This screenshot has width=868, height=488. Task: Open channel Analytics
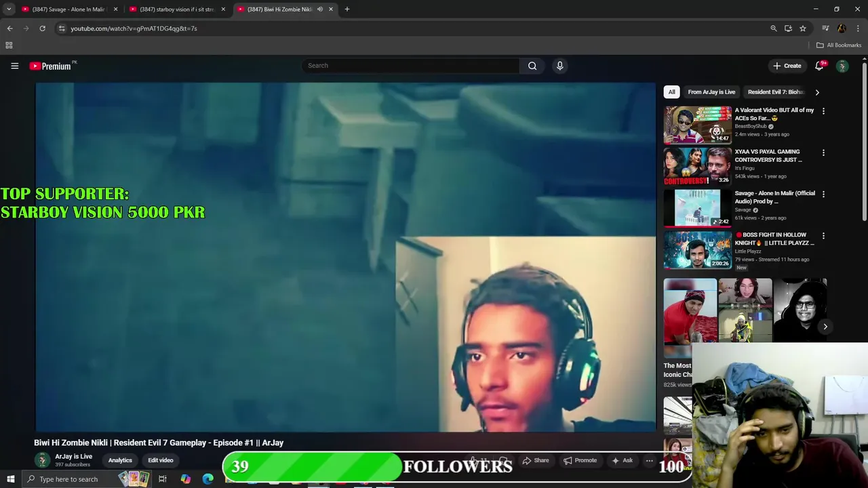[120, 460]
